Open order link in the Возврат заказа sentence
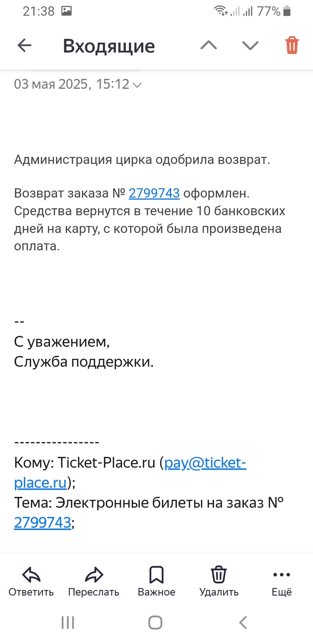This screenshot has width=313, height=644. pos(154,193)
